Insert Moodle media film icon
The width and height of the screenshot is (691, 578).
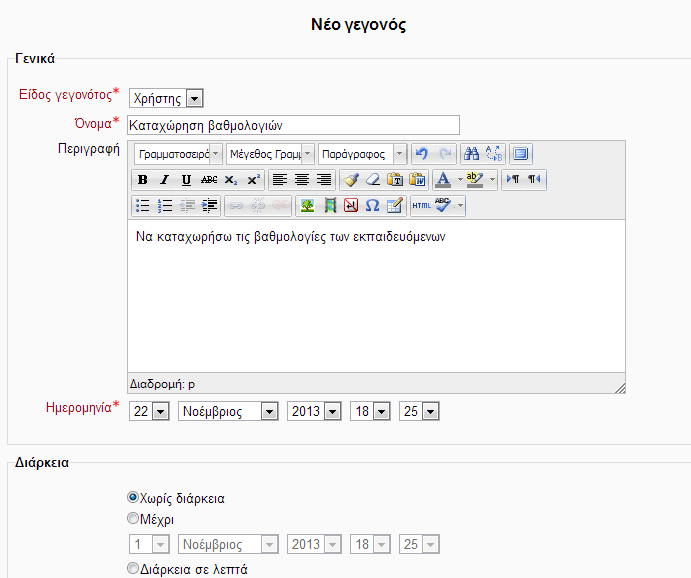[x=330, y=206]
